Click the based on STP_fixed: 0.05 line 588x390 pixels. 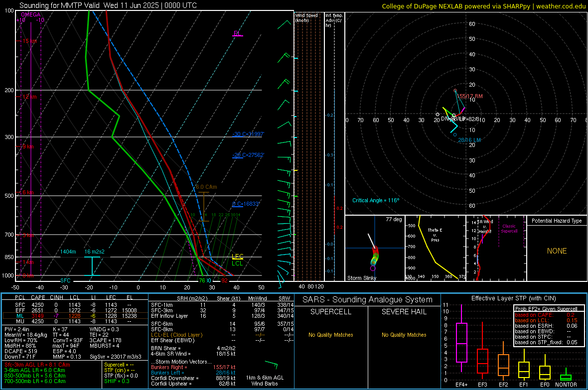click(x=546, y=342)
